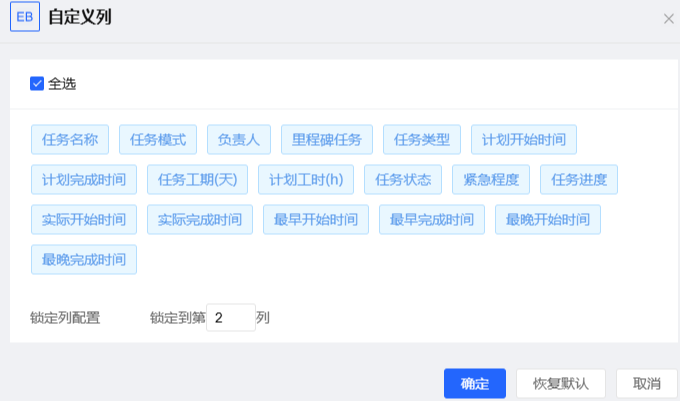Image resolution: width=680 pixels, height=401 pixels.
Task: Toggle the 计划开始时间 column tag
Action: pos(524,140)
